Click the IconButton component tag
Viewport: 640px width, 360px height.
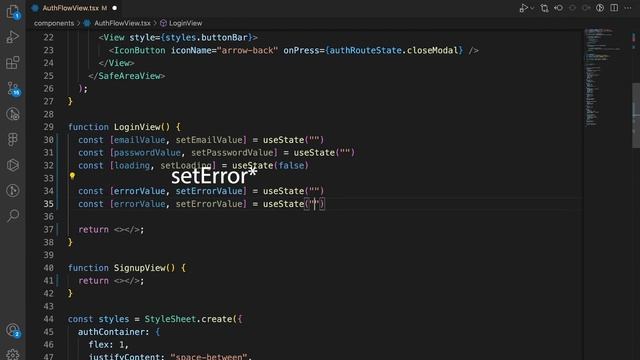[140, 50]
